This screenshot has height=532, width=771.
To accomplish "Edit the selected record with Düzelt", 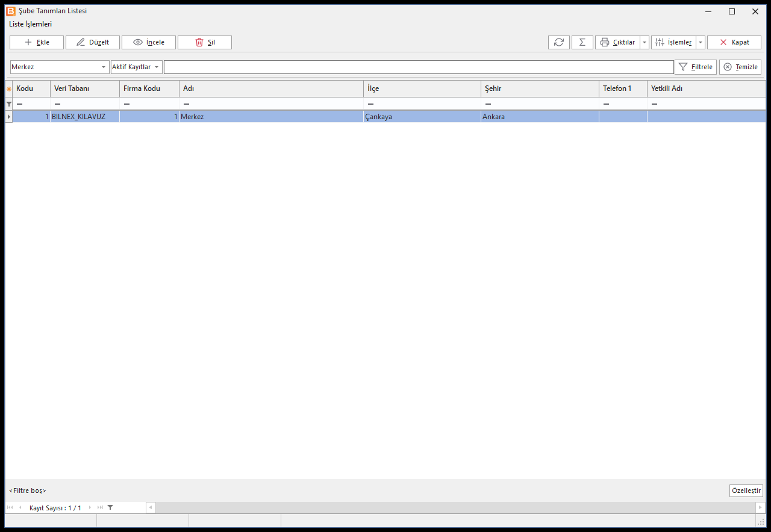I will 93,42.
